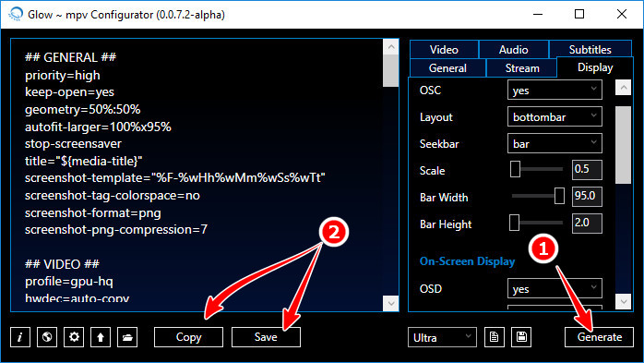Open the Layout bottombar dropdown
The width and height of the screenshot is (644, 363).
[x=555, y=116]
